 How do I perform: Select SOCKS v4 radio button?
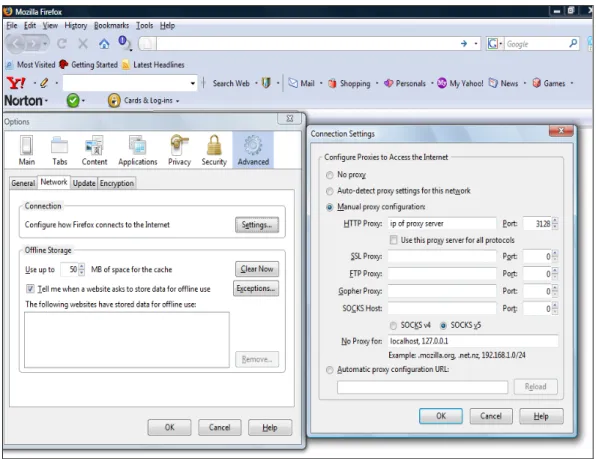coord(393,326)
